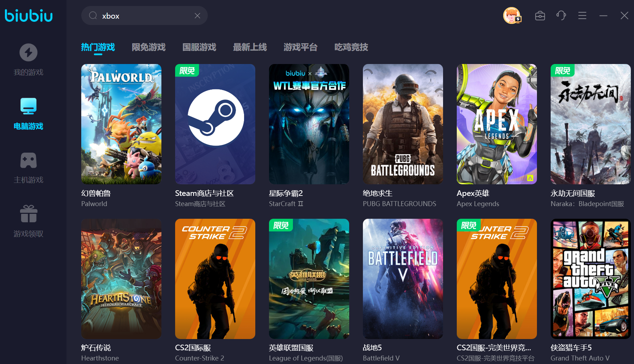
Task: Click the CS2国际服 title text
Action: [x=193, y=348]
